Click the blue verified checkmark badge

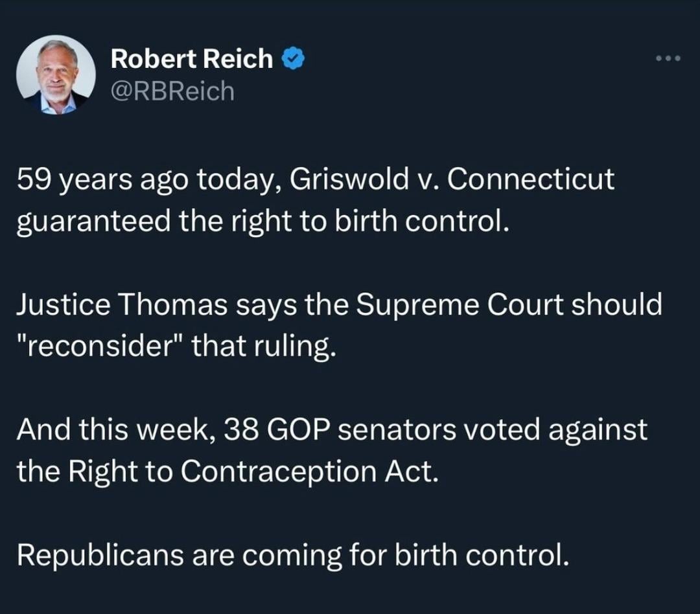[x=294, y=58]
